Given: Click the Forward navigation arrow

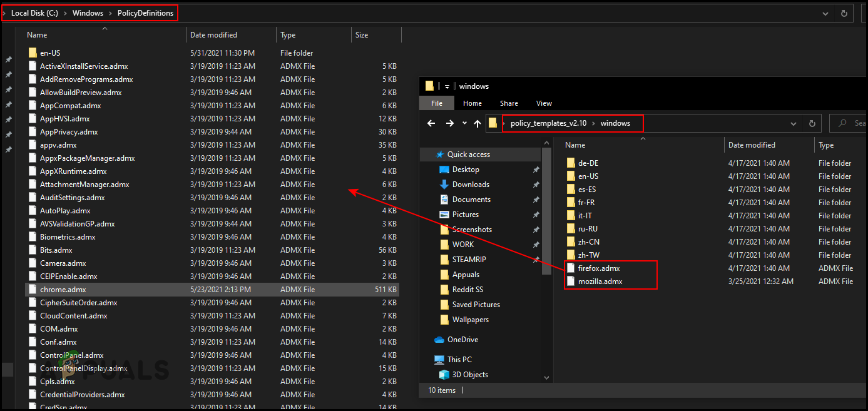Looking at the screenshot, I should 450,124.
